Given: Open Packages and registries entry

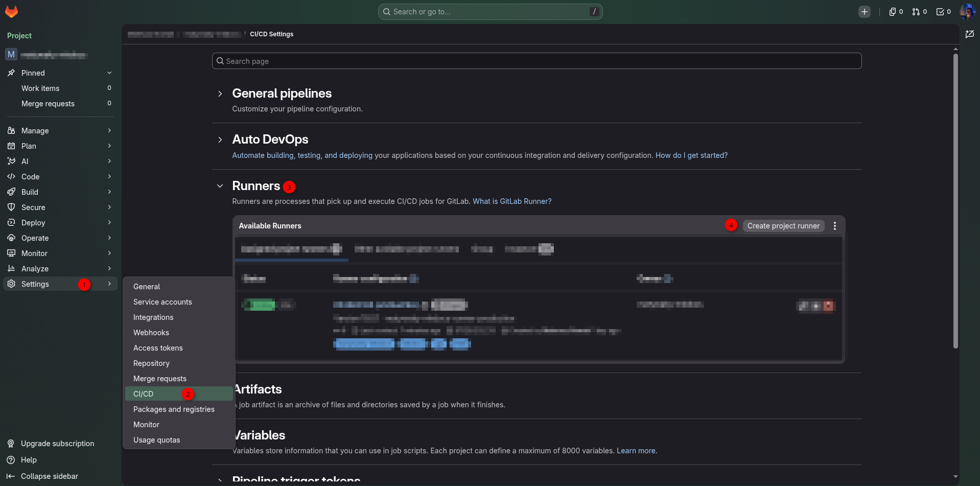Looking at the screenshot, I should tap(179, 409).
